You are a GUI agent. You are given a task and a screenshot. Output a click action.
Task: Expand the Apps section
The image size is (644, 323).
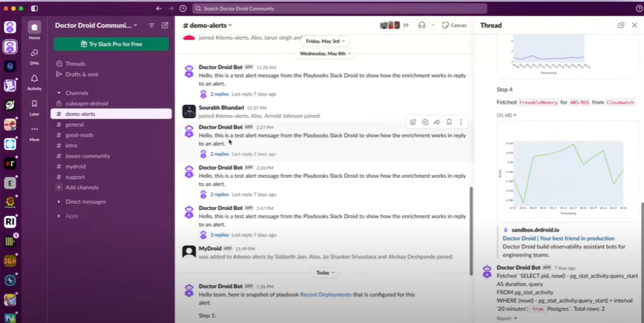click(x=59, y=216)
